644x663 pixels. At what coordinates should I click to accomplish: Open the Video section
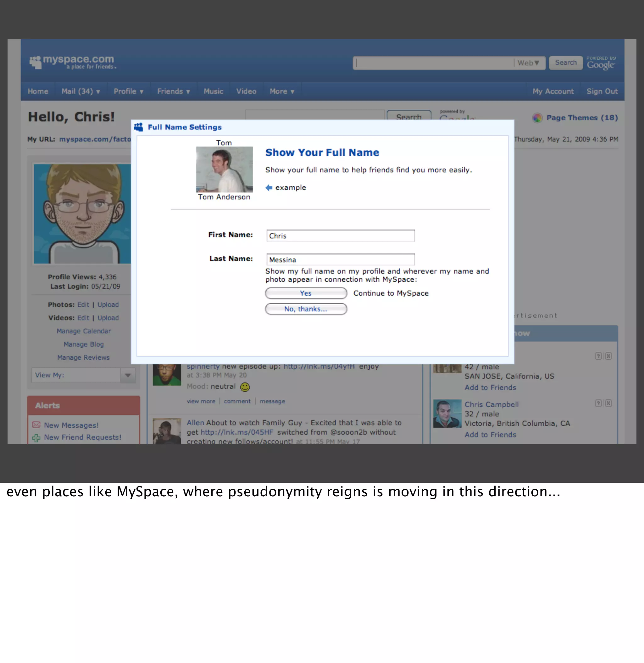(x=246, y=91)
